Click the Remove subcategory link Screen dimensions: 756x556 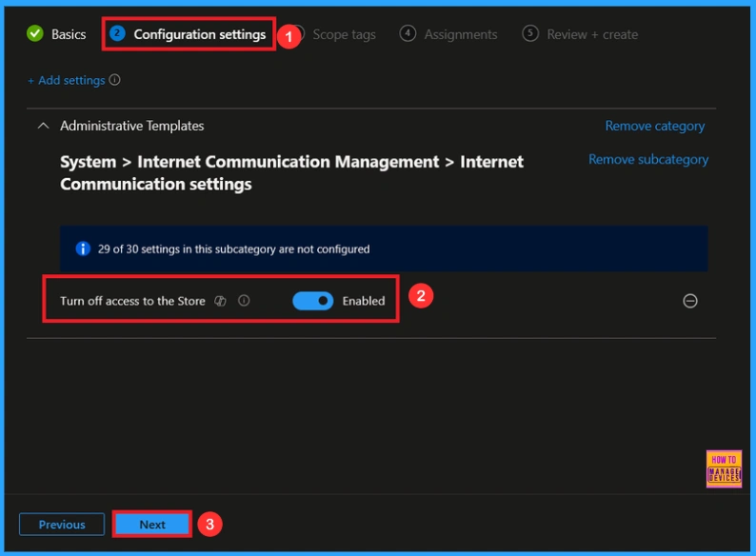pos(648,160)
